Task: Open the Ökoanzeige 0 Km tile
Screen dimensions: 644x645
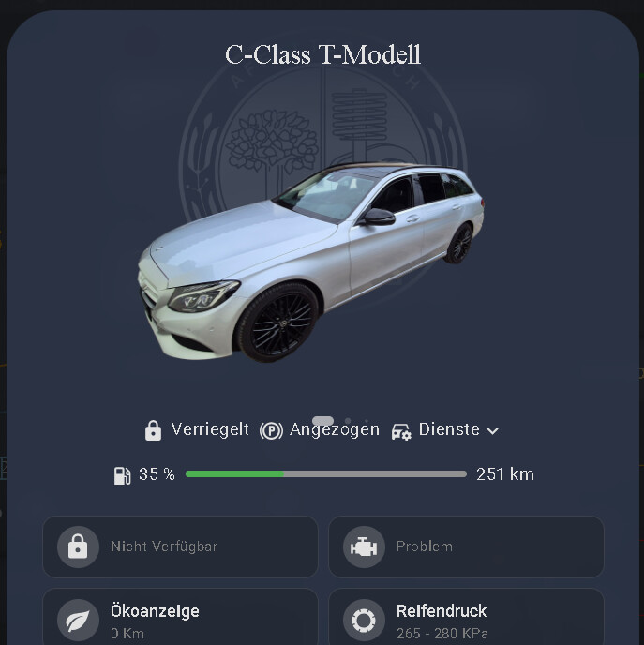Action: [180, 617]
